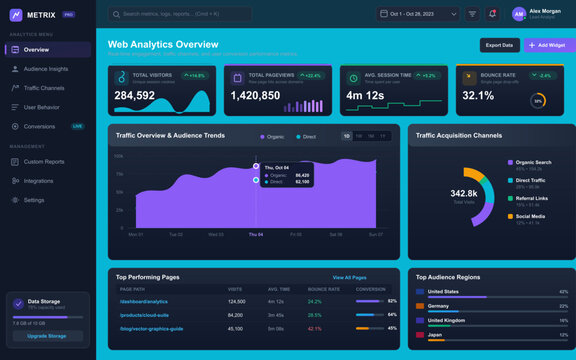Click the Export Data button
The width and height of the screenshot is (576, 360).
(500, 45)
